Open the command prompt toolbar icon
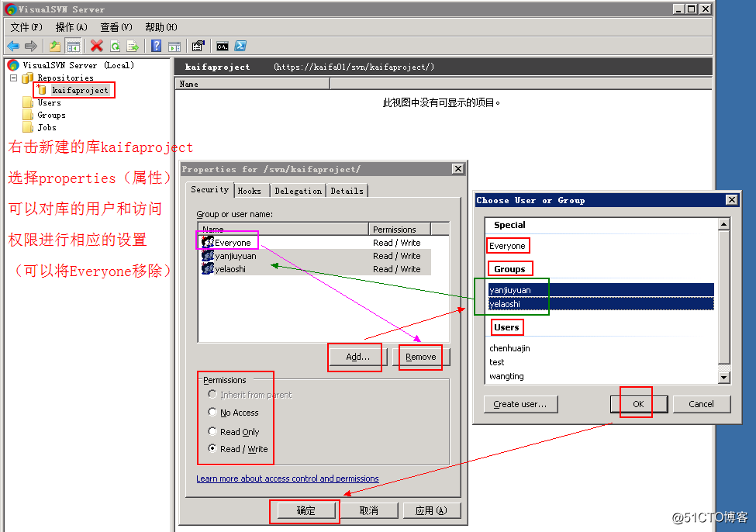 [x=223, y=47]
